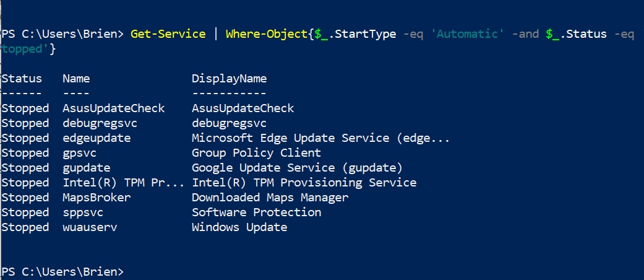Click the gupdate service name
The height and width of the screenshot is (280, 644).
tap(87, 168)
